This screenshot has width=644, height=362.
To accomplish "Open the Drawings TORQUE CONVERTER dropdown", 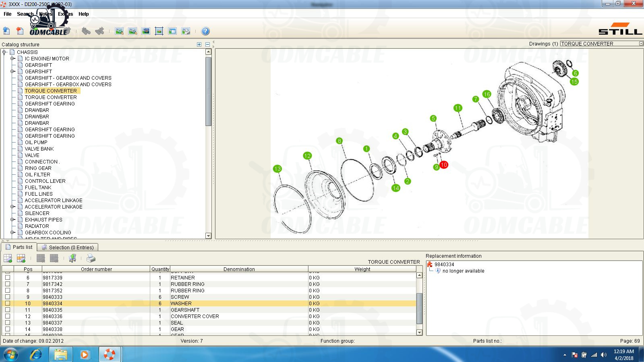I will coord(641,43).
